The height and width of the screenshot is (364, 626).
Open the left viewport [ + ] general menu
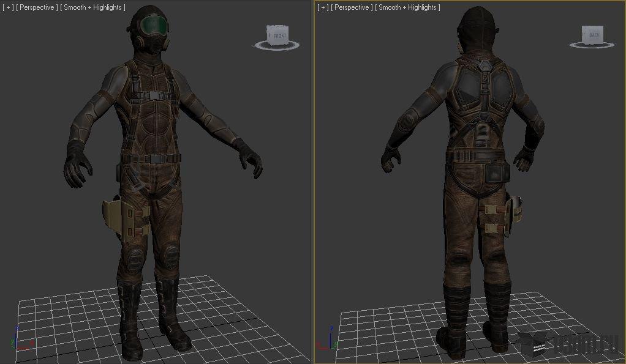(x=9, y=7)
